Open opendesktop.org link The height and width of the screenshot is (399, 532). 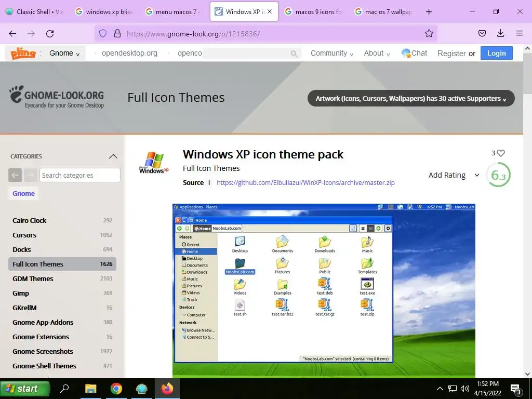[x=129, y=54]
